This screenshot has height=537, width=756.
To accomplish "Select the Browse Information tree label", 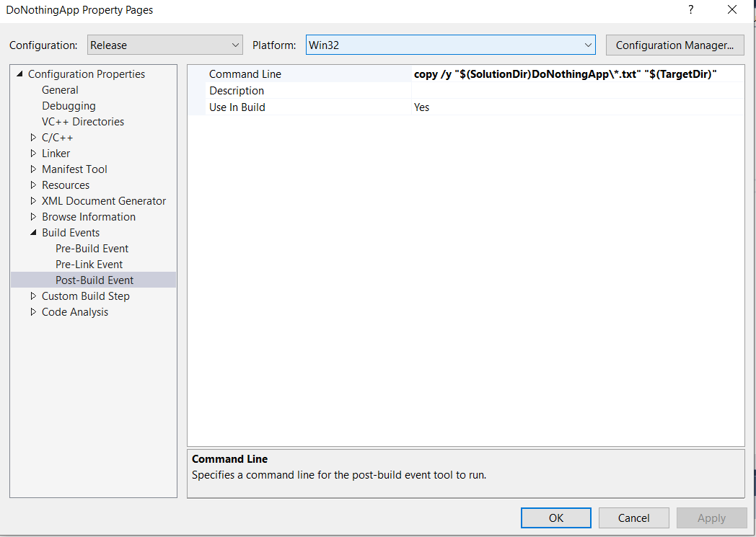I will [x=89, y=217].
